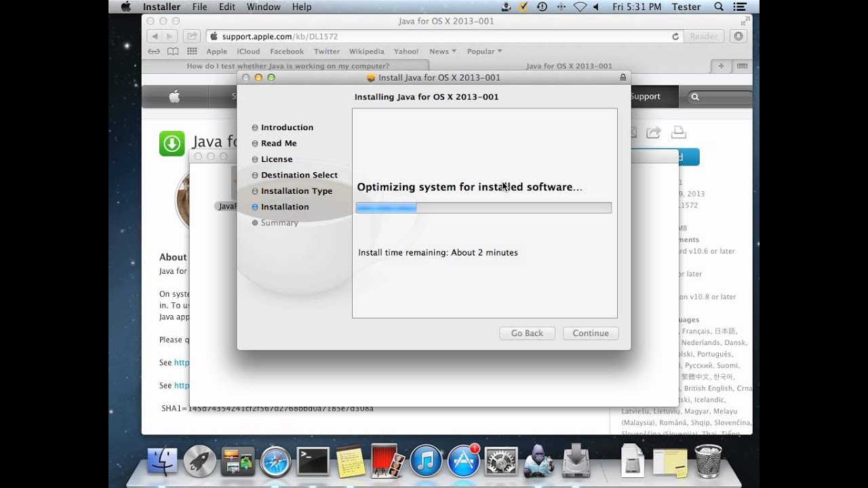Click the Wi-Fi status icon
Screen dimensions: 868x488
point(580,7)
